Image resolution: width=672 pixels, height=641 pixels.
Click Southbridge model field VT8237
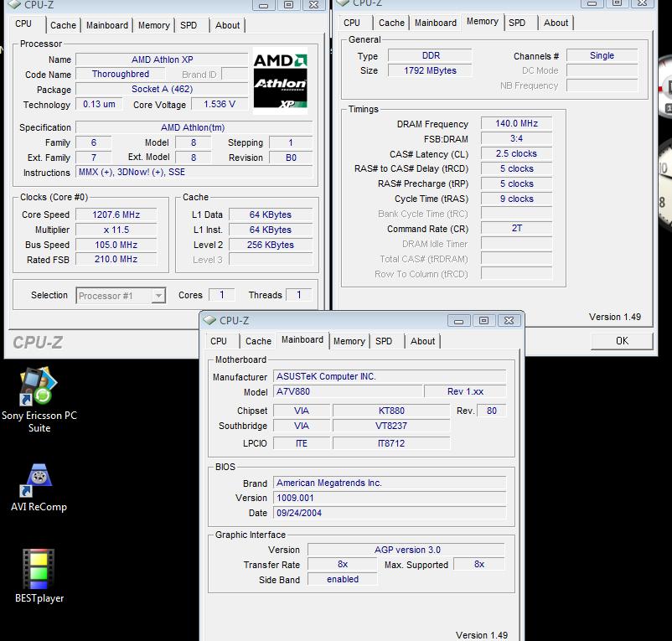click(x=391, y=426)
